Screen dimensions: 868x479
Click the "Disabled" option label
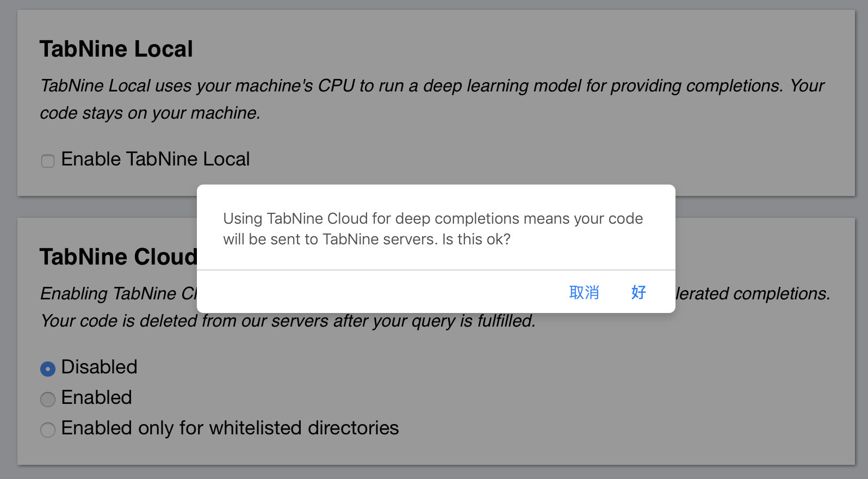pyautogui.click(x=99, y=367)
